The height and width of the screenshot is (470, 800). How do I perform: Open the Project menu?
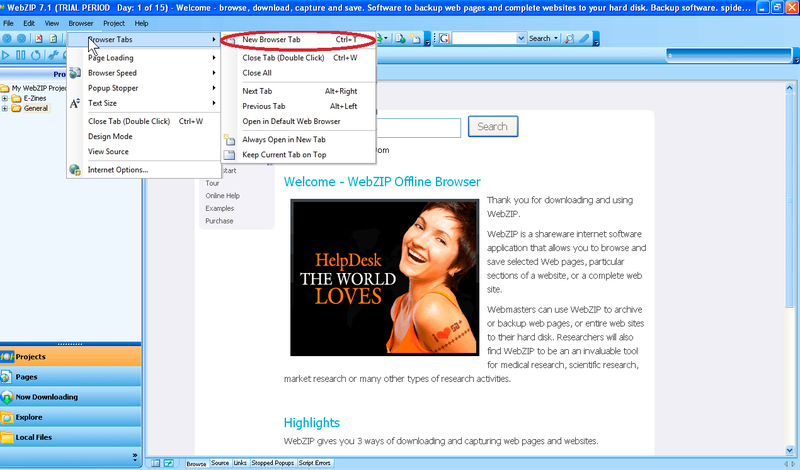113,23
